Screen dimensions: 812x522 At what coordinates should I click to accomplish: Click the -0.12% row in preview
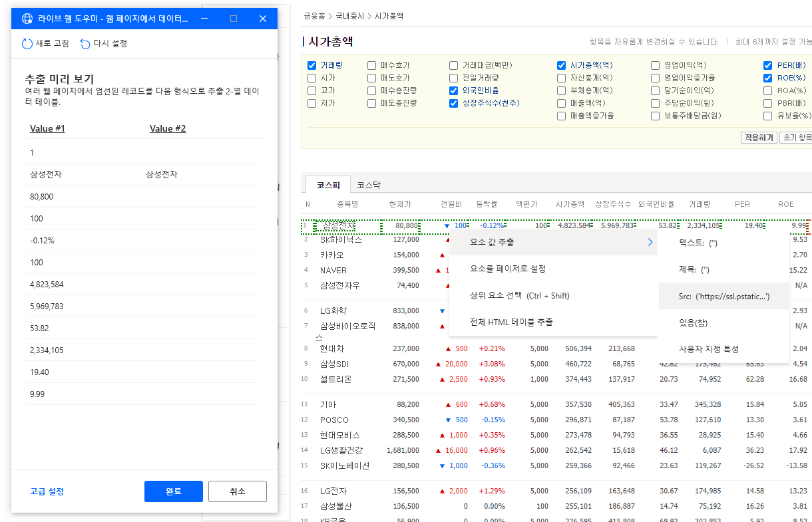[140, 241]
